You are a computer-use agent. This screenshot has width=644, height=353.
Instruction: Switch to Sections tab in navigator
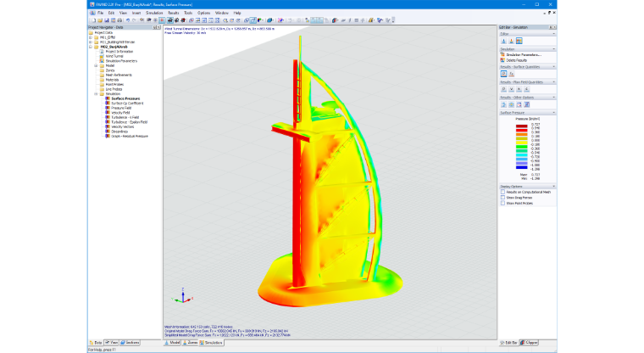[130, 342]
